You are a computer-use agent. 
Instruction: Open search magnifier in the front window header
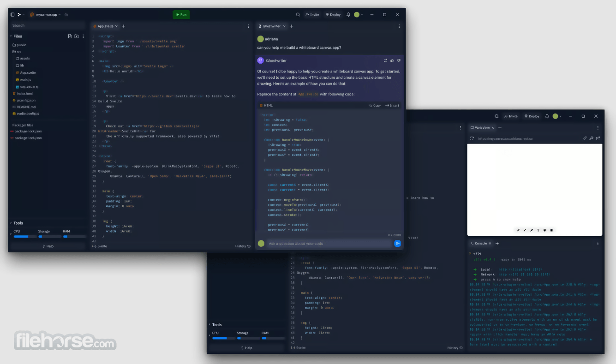click(298, 15)
